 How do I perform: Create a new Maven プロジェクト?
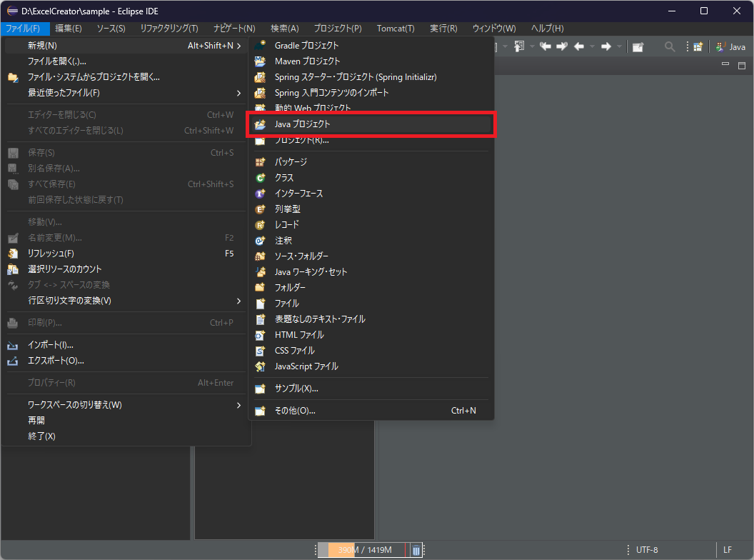coord(371,61)
